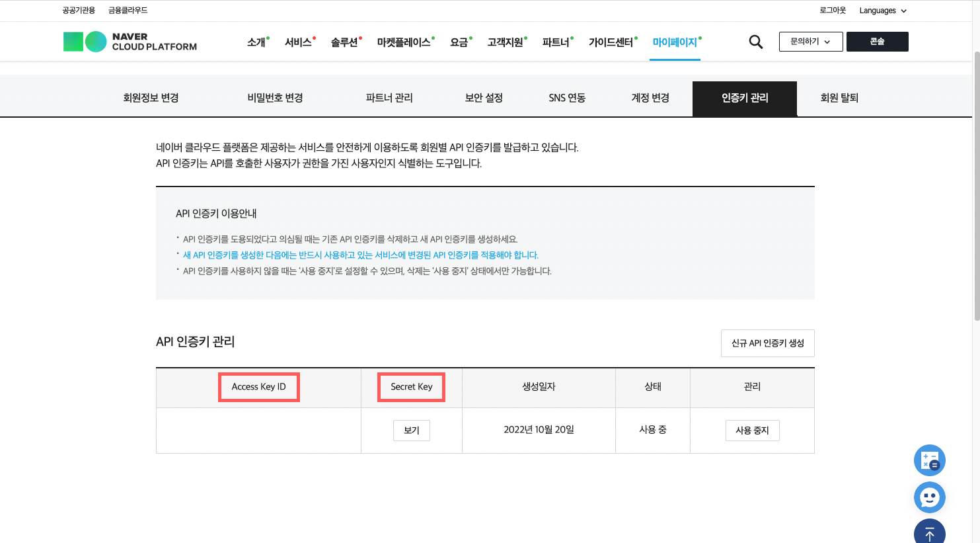Expand the 문의하기 dropdown button

pos(810,42)
